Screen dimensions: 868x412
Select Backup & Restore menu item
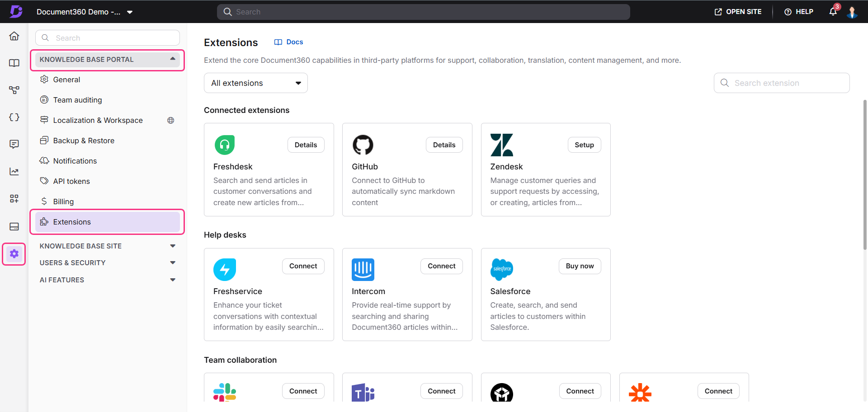[x=84, y=140]
